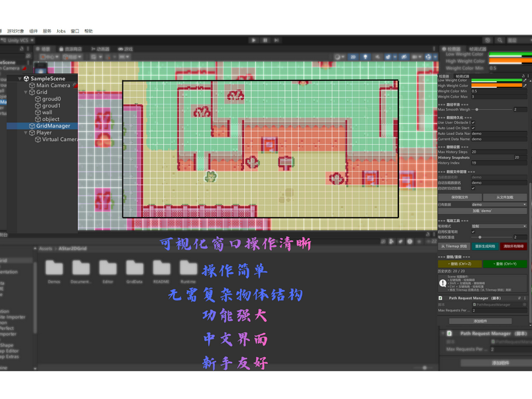Click the Step frame button
532x399 pixels.
point(277,41)
